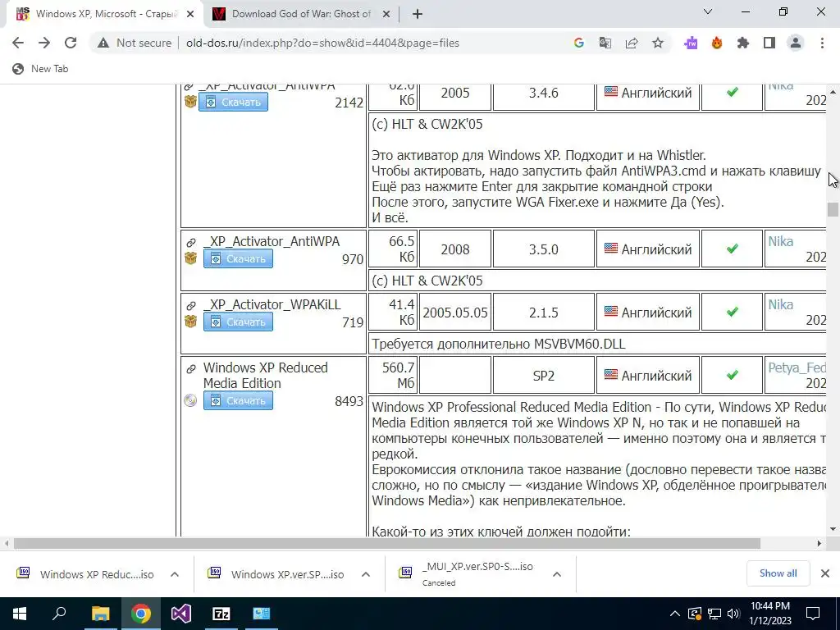This screenshot has width=840, height=630.
Task: Download Windows XP Reduced Media Edition
Action: pos(238,400)
